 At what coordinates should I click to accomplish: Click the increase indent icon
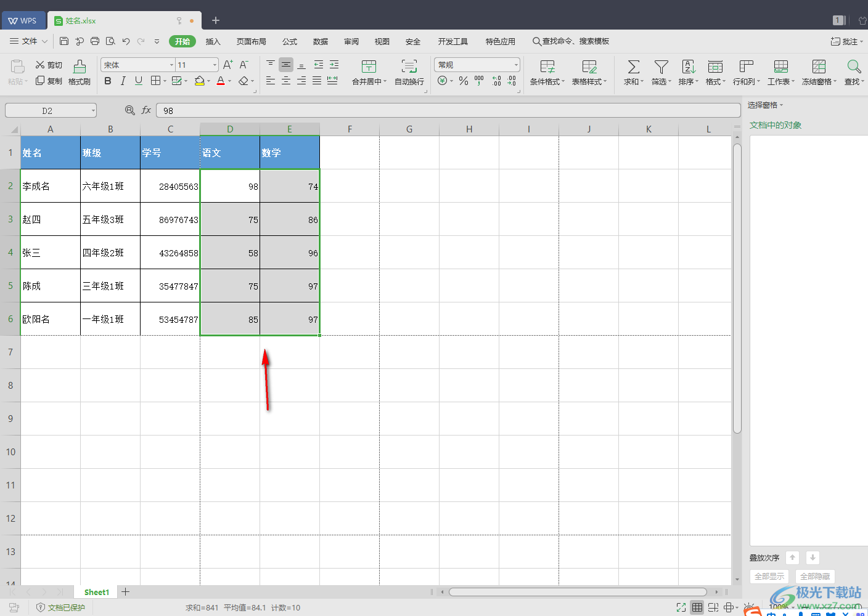point(334,64)
